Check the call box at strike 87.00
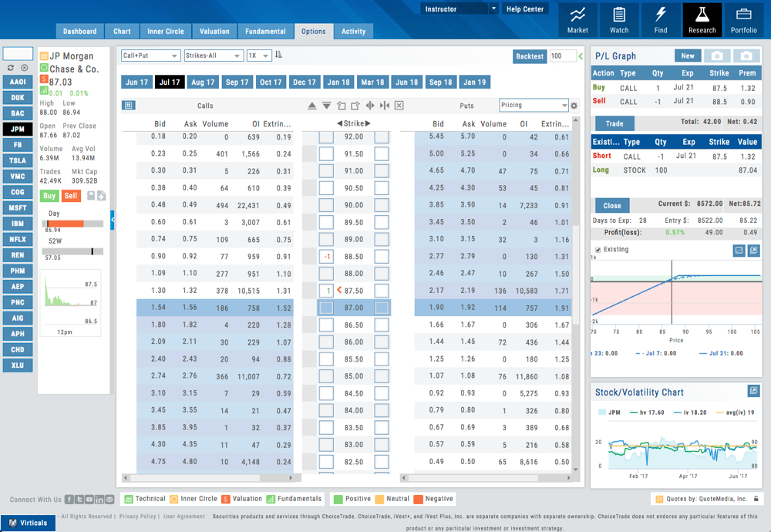The height and width of the screenshot is (532, 771). click(x=326, y=308)
